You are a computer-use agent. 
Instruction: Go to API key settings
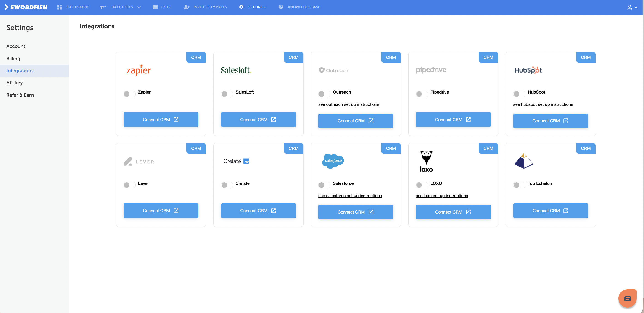(x=14, y=83)
